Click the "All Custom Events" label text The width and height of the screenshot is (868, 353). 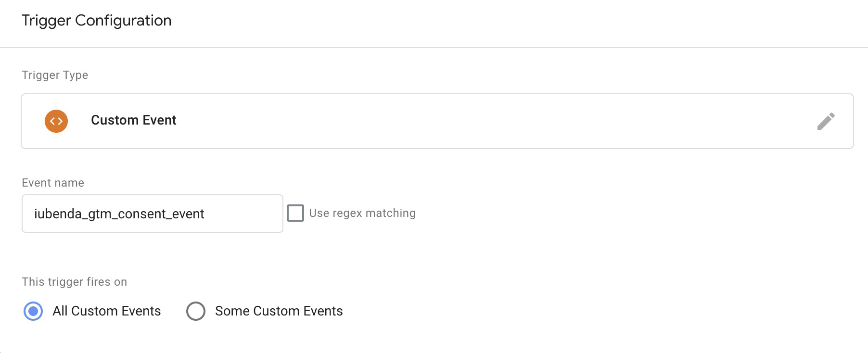click(x=106, y=311)
